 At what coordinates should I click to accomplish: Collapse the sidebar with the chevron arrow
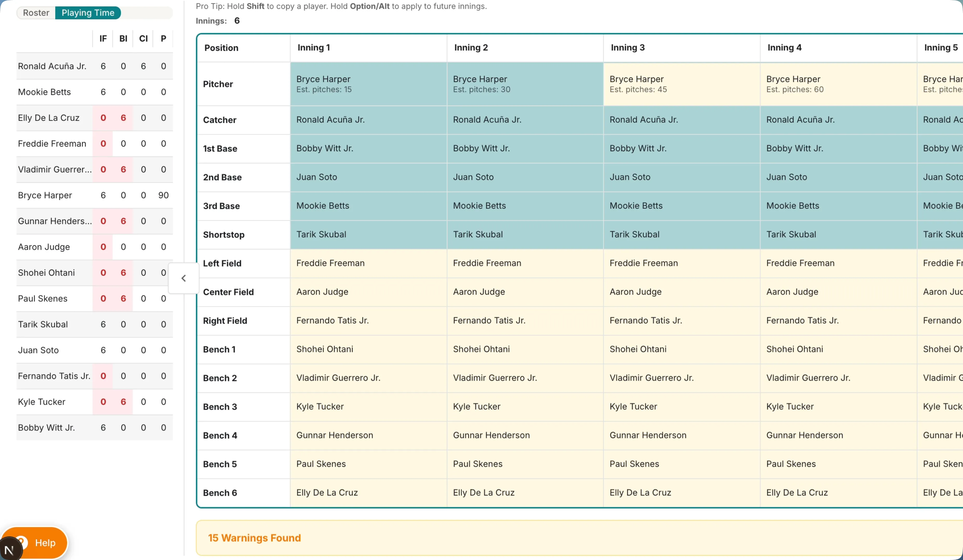[x=183, y=278]
